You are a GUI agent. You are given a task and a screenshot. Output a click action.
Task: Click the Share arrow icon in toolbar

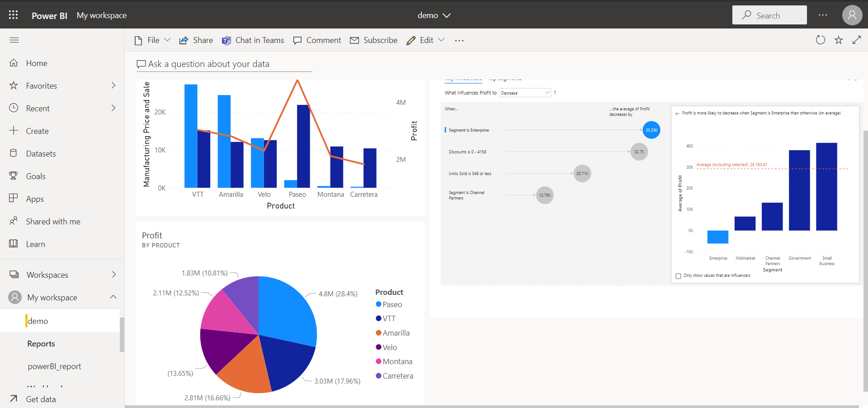[x=184, y=40]
